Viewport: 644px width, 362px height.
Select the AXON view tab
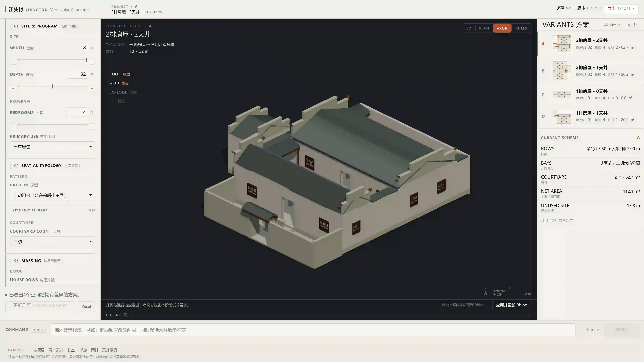pos(502,28)
